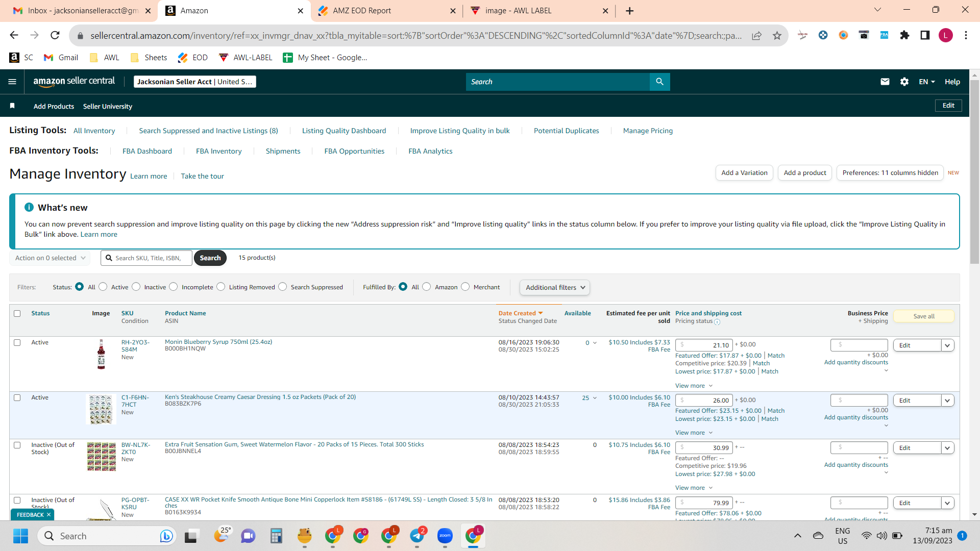The width and height of the screenshot is (980, 551).
Task: Click the Save all button
Action: click(x=924, y=316)
